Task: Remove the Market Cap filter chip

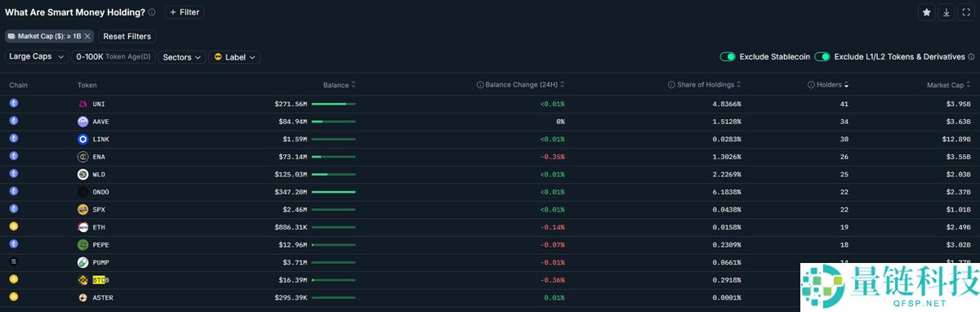Action: point(87,36)
